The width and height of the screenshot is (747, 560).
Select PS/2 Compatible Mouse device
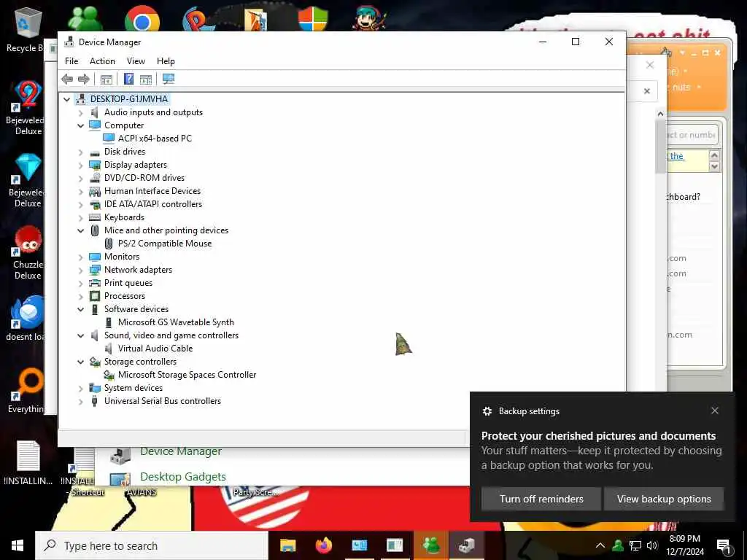pyautogui.click(x=165, y=244)
